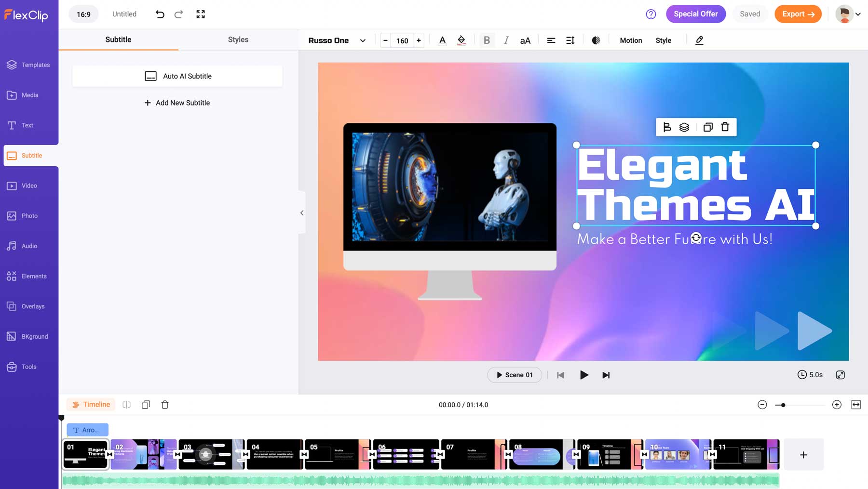Toggle italic formatting on the text
Image resolution: width=868 pixels, height=489 pixels.
tap(506, 40)
